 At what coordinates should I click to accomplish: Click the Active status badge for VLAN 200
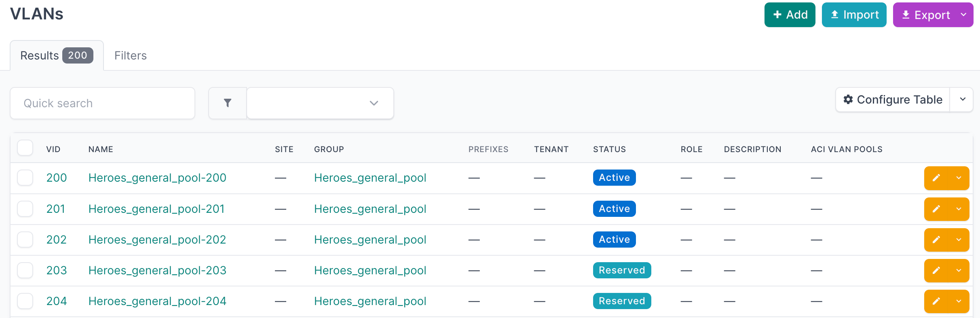pos(615,178)
